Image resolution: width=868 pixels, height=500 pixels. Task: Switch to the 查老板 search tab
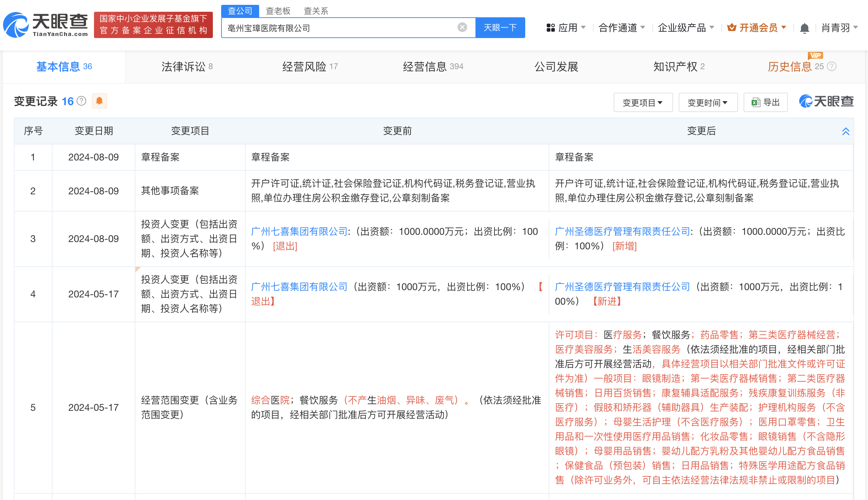(x=278, y=11)
